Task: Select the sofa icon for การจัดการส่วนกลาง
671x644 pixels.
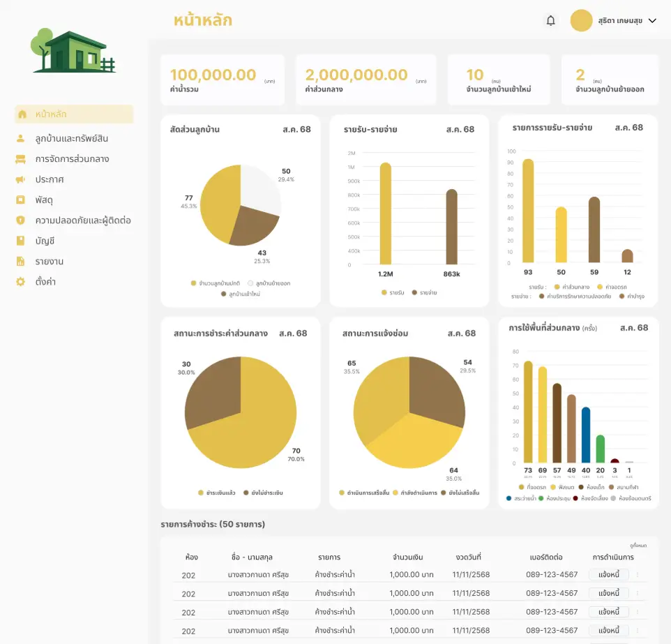Action: coord(21,159)
